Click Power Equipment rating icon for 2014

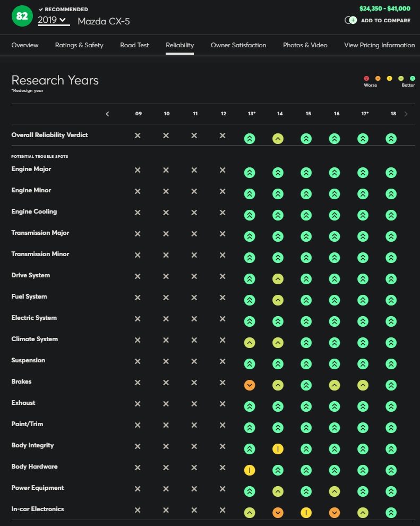coord(278,491)
